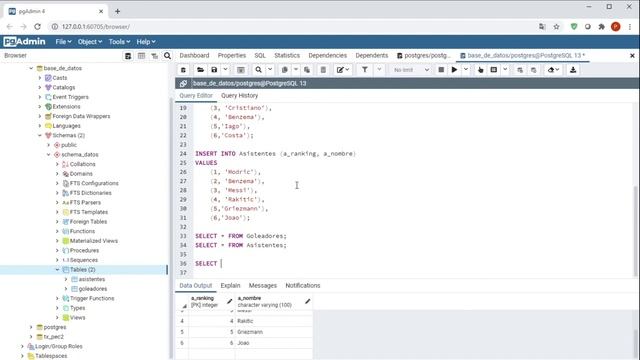This screenshot has width=640, height=360.
Task: Edit the a_nombre column pencil icon
Action: 307,301
